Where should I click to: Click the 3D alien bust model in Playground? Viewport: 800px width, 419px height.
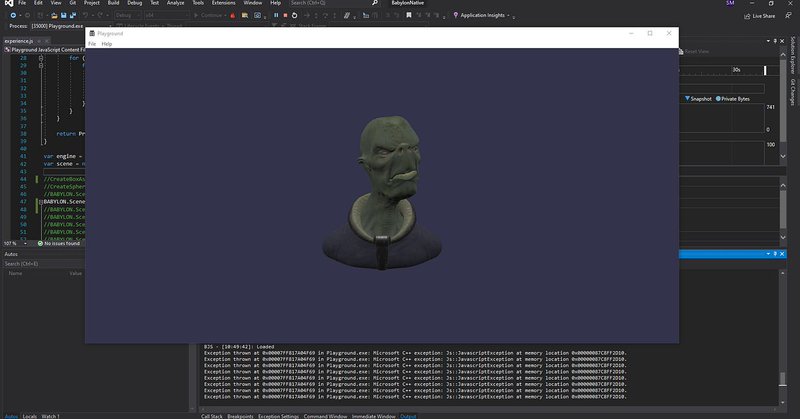[382, 193]
